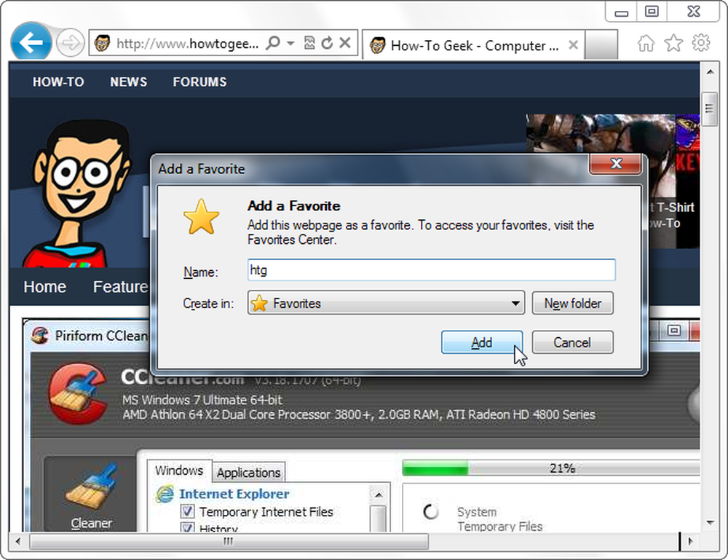Image resolution: width=728 pixels, height=560 pixels.
Task: Click the green cleaning progress bar
Action: pyautogui.click(x=551, y=468)
